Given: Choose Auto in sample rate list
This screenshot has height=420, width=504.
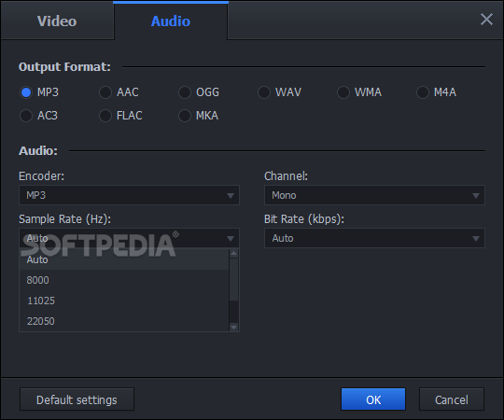Looking at the screenshot, I should coord(124,259).
